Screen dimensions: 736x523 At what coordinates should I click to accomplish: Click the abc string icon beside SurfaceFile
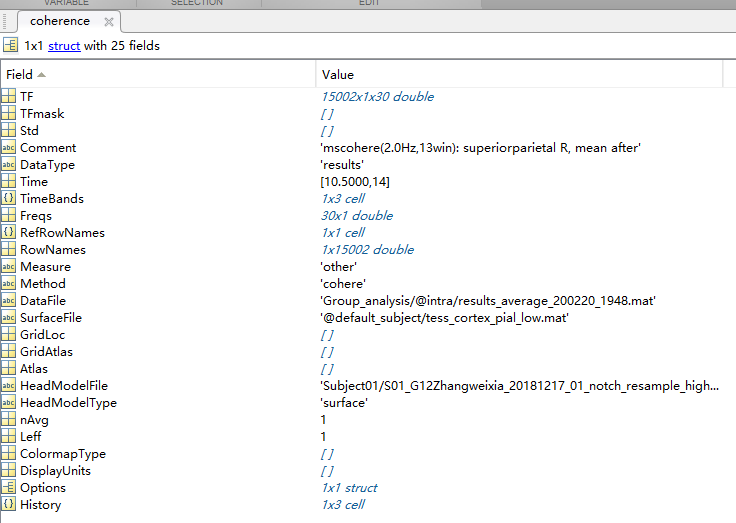tap(8, 317)
